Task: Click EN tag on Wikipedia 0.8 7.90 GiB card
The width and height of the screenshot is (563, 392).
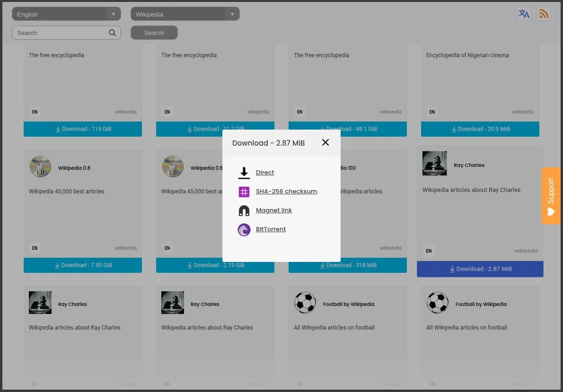Action: 35,248
